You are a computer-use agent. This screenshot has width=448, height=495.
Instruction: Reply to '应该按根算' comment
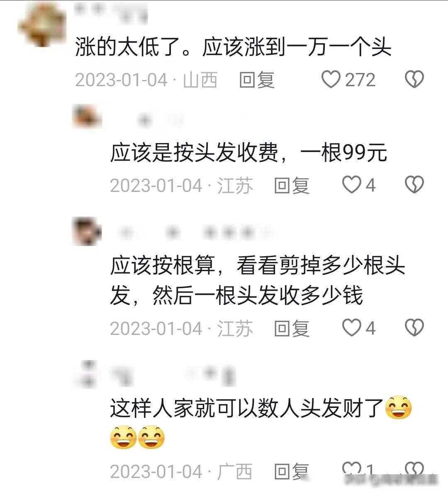[292, 328]
